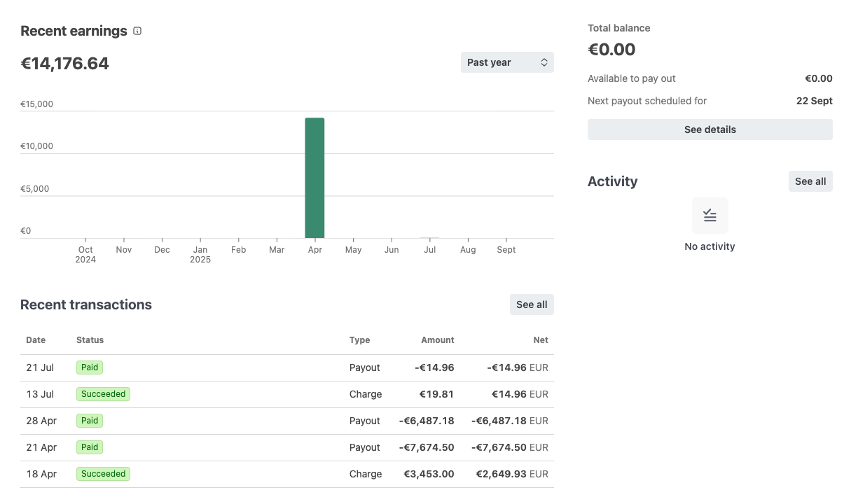Click the Recent earnings total €14,176.64
Image resolution: width=844 pixels, height=504 pixels.
64,63
